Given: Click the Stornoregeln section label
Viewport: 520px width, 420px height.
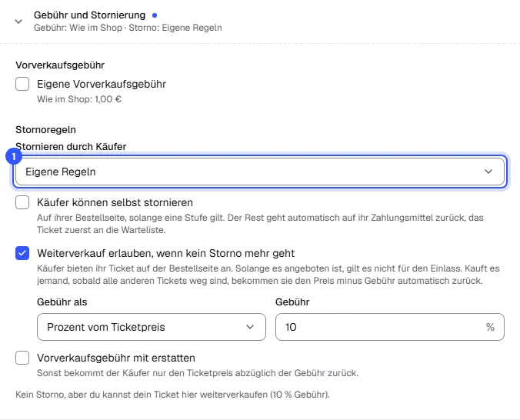Looking at the screenshot, I should (x=45, y=129).
